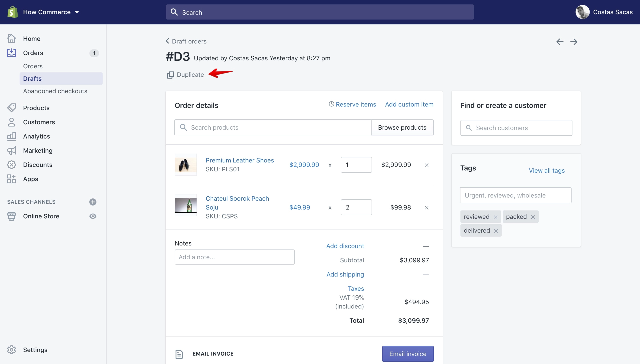This screenshot has width=640, height=364.
Task: Click Add custom item link
Action: 409,105
